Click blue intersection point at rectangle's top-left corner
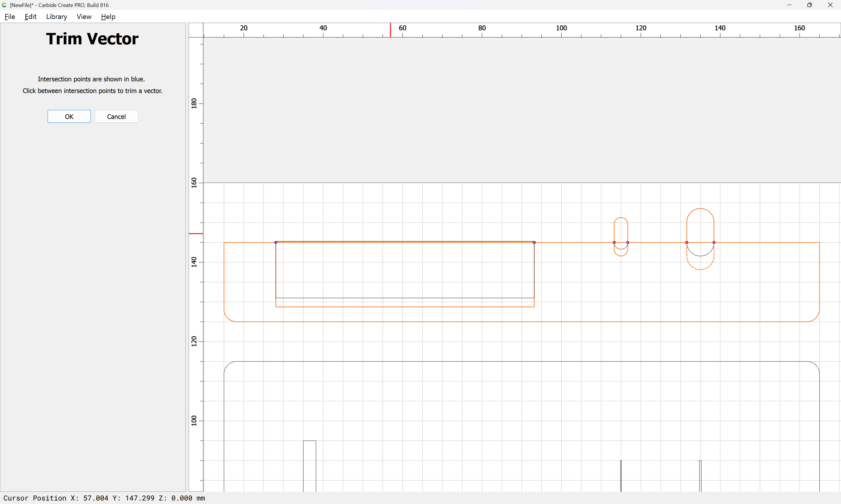Viewport: 841px width, 504px height. point(276,242)
